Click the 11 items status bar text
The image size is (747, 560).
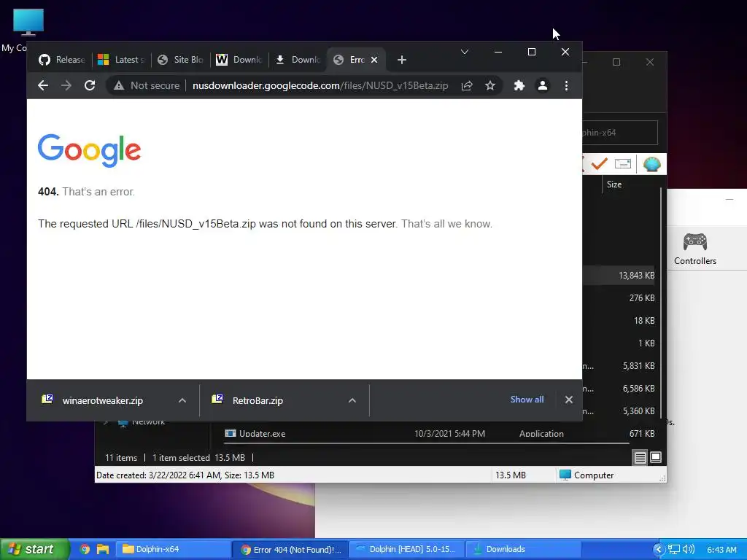tap(121, 458)
